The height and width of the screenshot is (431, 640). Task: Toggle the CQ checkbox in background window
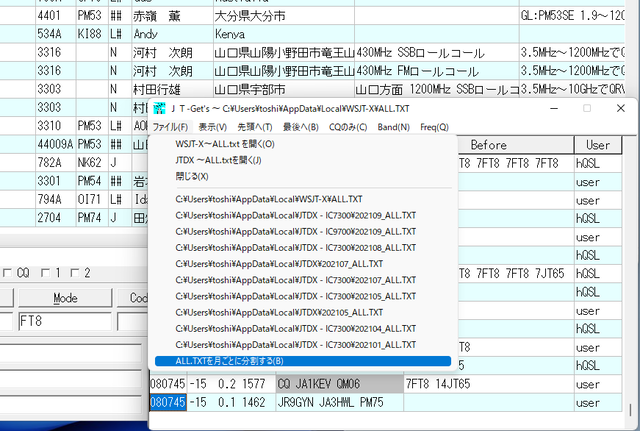7,273
